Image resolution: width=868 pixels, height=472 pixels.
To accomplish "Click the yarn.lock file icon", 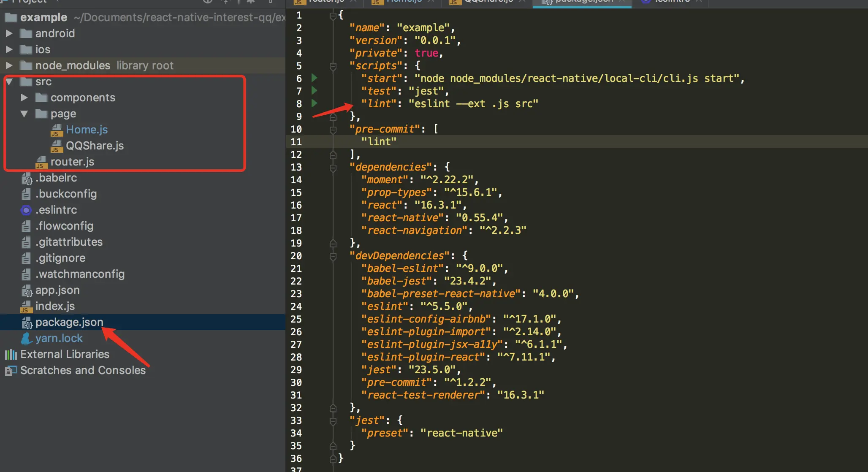I will pos(26,338).
